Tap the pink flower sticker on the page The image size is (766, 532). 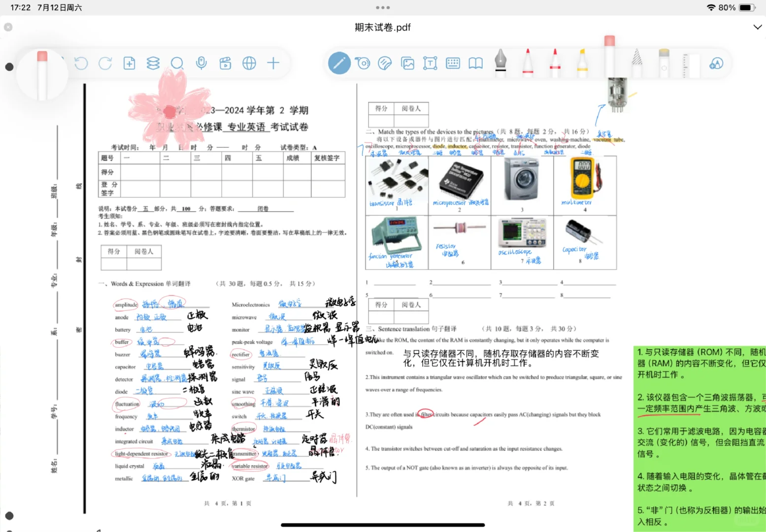(170, 109)
